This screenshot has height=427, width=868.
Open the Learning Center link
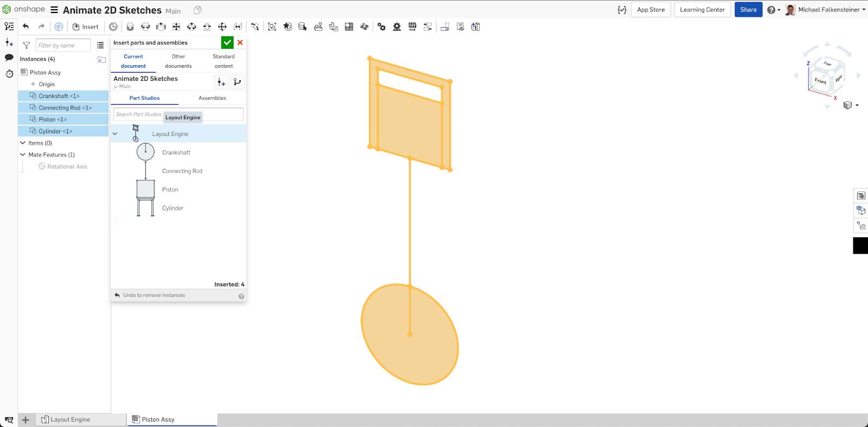(702, 10)
